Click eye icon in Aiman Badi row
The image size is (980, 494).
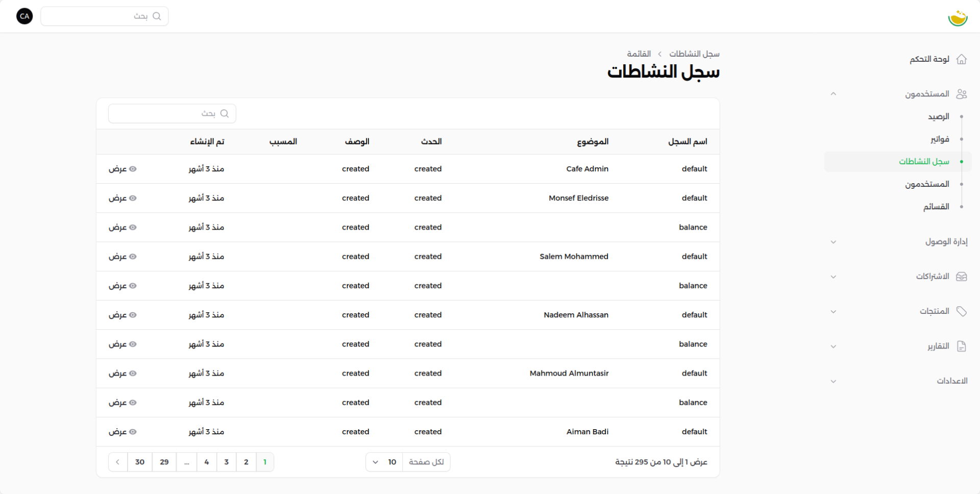coord(133,432)
